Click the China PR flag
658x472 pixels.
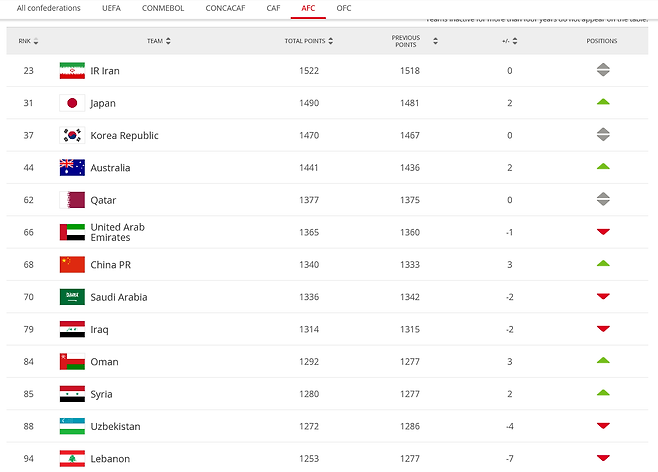(72, 264)
